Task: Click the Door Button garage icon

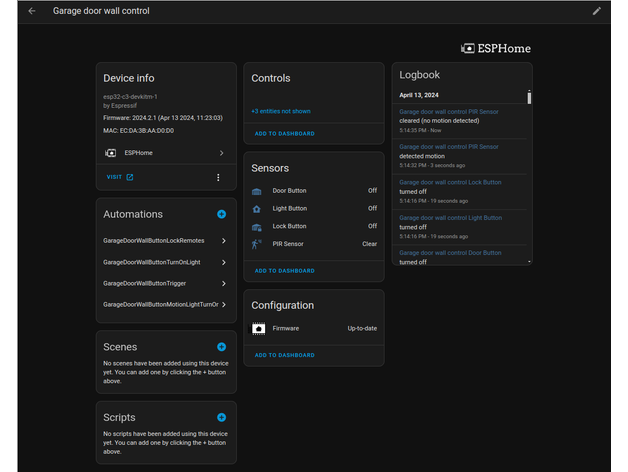Action: coord(257,191)
